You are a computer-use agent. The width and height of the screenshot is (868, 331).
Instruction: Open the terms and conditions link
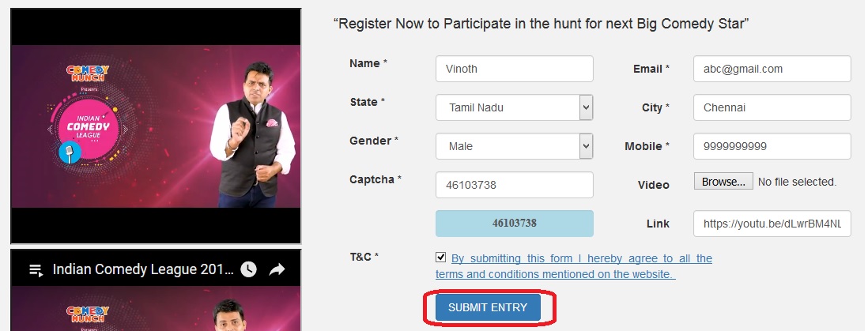(573, 266)
